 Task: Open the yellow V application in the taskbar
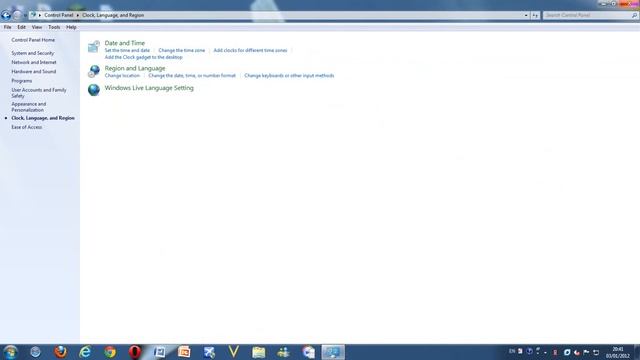(x=233, y=352)
